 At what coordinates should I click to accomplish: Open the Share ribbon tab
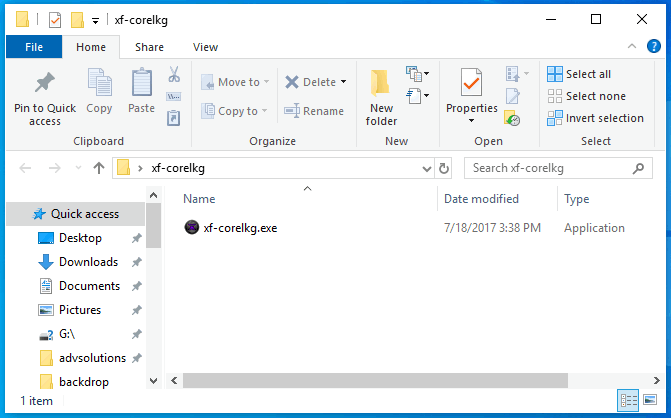tap(150, 47)
